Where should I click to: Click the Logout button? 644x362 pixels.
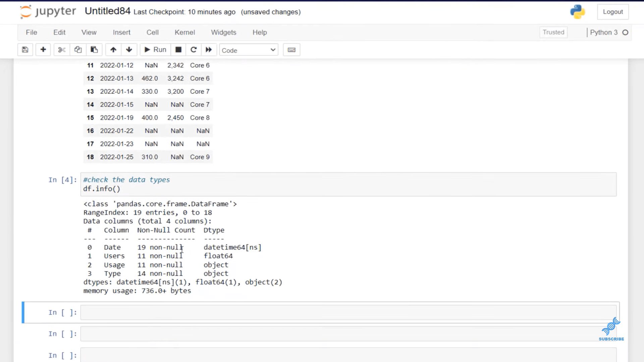(613, 12)
